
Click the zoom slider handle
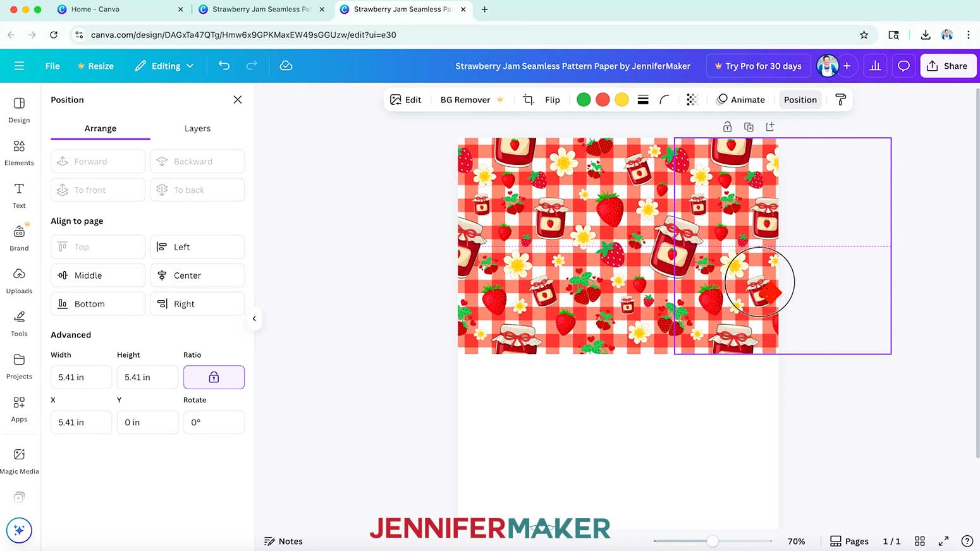pyautogui.click(x=713, y=541)
